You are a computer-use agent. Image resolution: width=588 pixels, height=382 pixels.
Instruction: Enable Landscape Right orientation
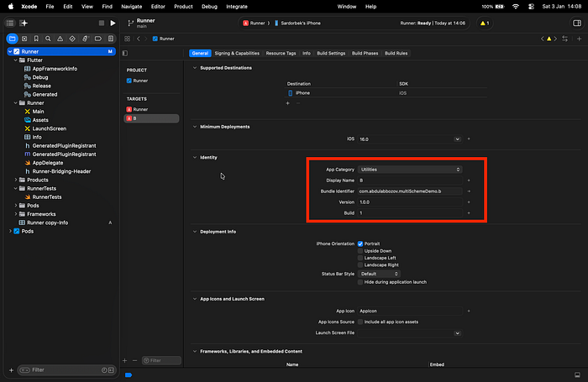360,265
